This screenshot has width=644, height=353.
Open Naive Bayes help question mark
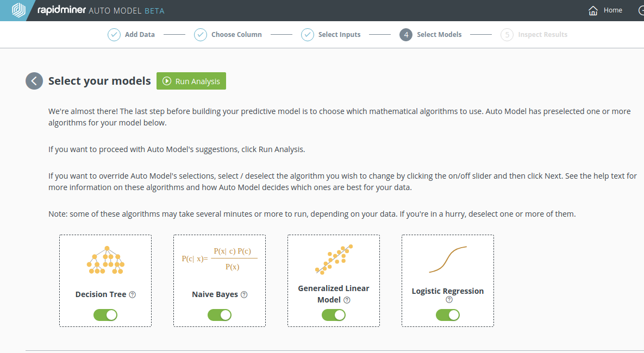[x=244, y=294]
